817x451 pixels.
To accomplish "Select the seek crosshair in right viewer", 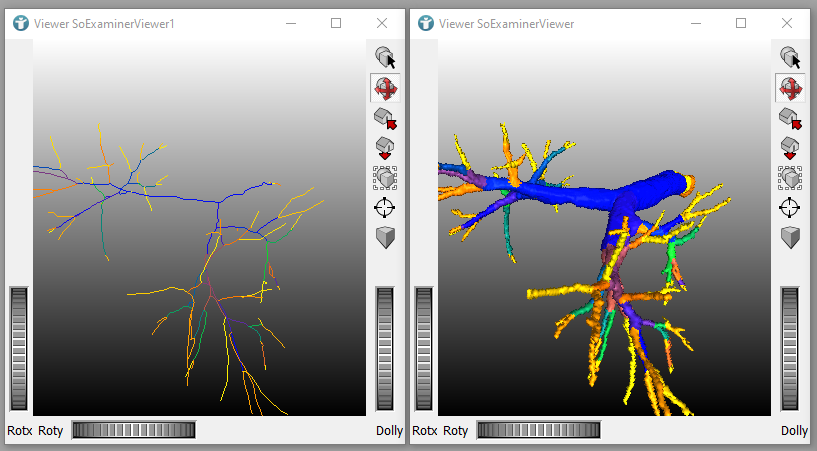I will coord(790,208).
